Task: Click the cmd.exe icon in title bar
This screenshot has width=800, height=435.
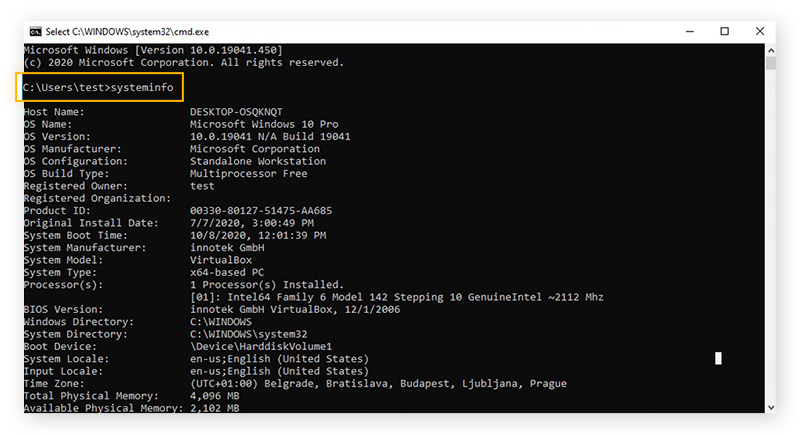Action: 35,31
